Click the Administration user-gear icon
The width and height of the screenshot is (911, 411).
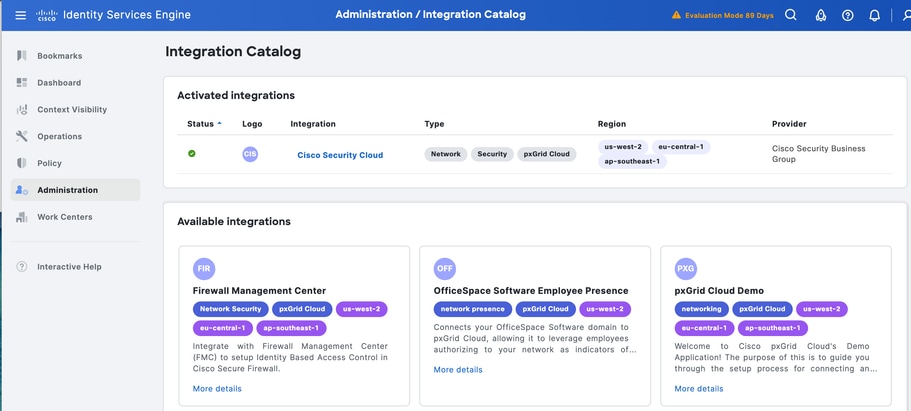coord(22,190)
